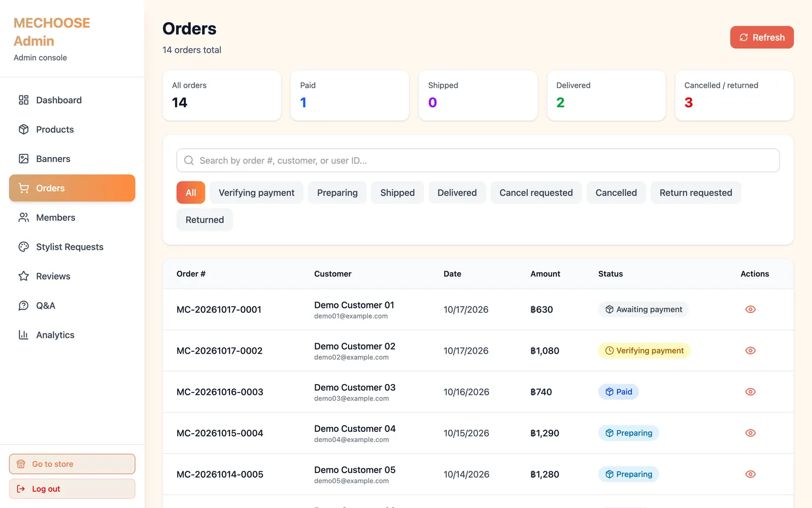Click the search magnifier icon
812x508 pixels.
point(189,161)
